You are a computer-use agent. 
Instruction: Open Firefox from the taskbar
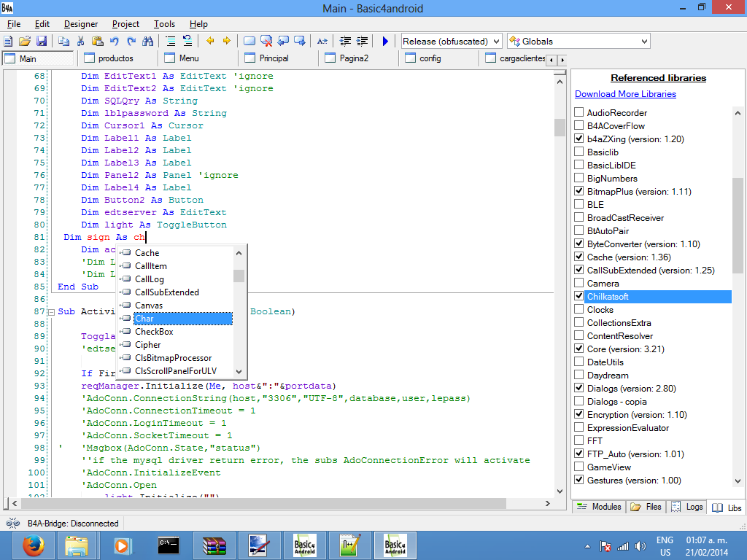pyautogui.click(x=33, y=545)
